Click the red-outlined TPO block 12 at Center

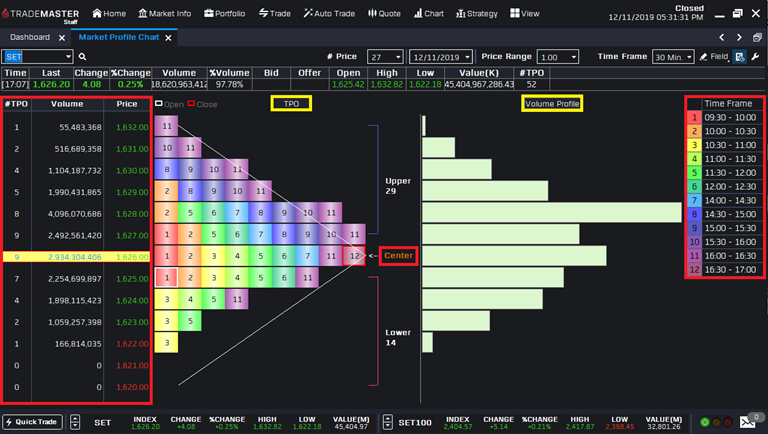coord(354,256)
